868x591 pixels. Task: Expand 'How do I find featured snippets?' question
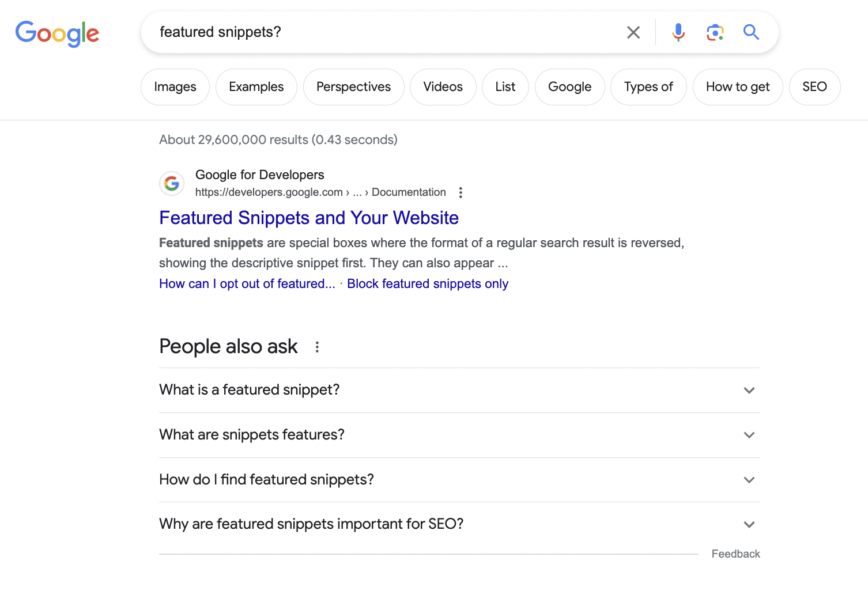tap(459, 480)
